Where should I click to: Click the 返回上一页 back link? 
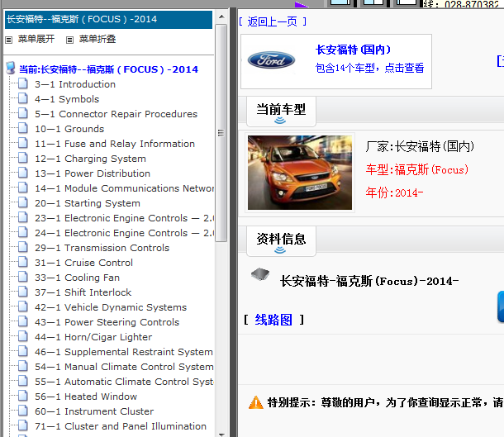coord(273,21)
